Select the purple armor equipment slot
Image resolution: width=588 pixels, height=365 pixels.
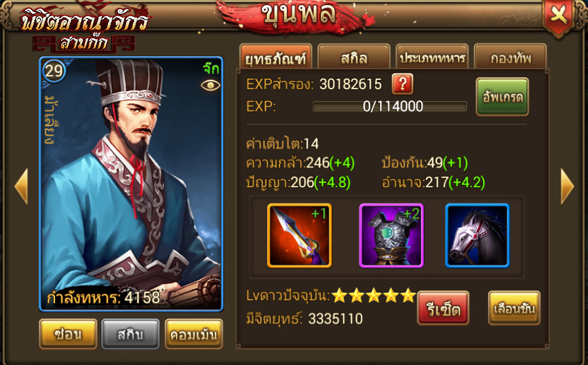pos(391,236)
